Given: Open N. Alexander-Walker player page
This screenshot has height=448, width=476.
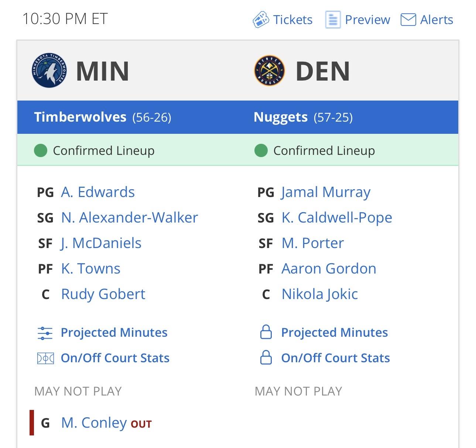Looking at the screenshot, I should 129,218.
